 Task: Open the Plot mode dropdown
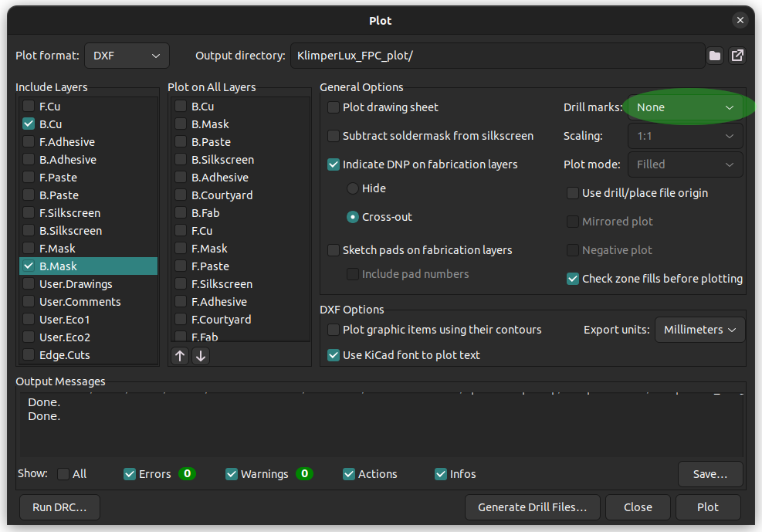pos(686,164)
